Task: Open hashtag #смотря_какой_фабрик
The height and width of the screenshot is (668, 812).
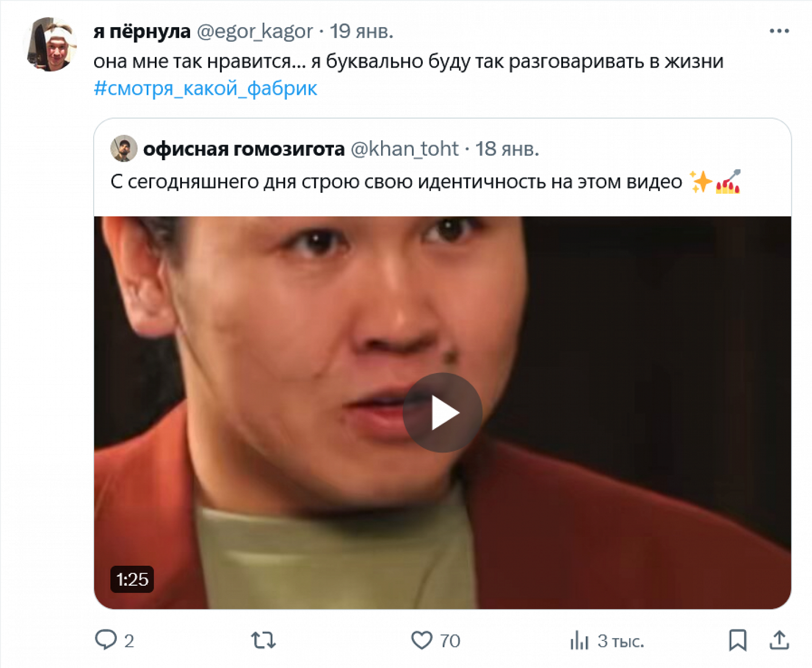Action: pos(205,88)
